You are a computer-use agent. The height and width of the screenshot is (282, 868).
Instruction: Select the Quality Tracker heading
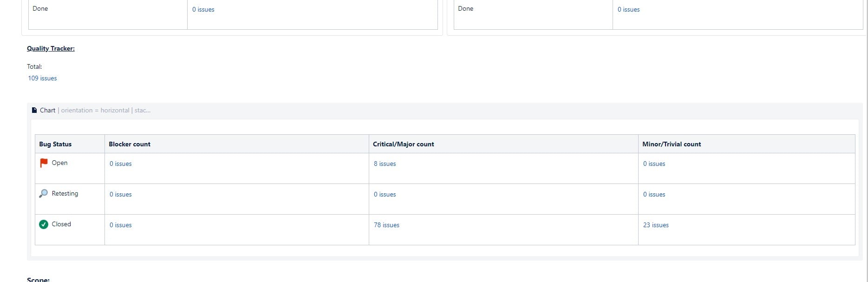(x=51, y=48)
